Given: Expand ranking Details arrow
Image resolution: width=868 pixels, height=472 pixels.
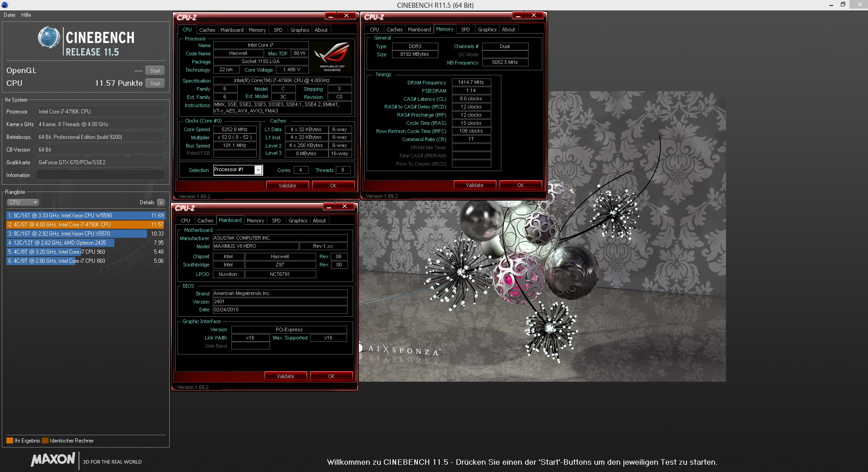Looking at the screenshot, I should pos(161,202).
